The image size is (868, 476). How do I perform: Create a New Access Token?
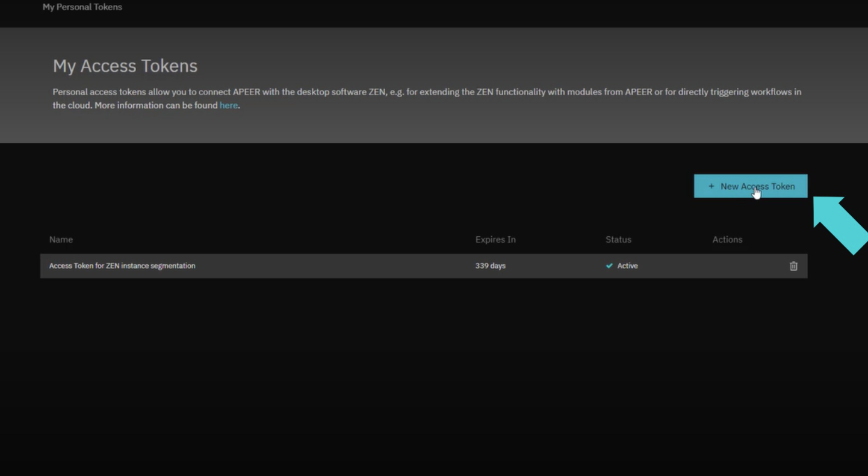click(750, 186)
